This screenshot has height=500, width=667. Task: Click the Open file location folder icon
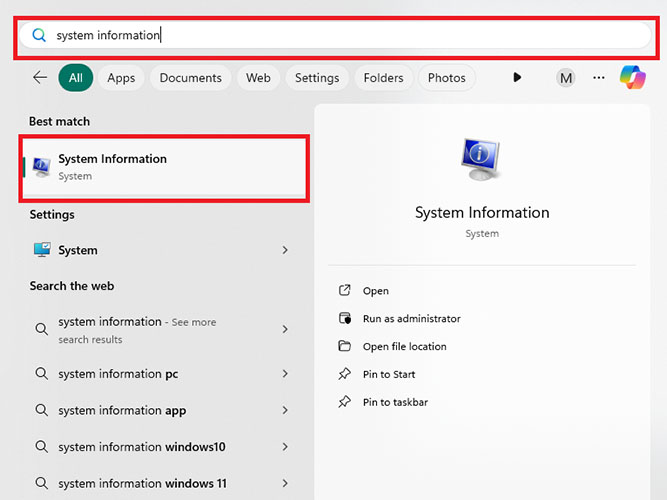click(x=345, y=347)
